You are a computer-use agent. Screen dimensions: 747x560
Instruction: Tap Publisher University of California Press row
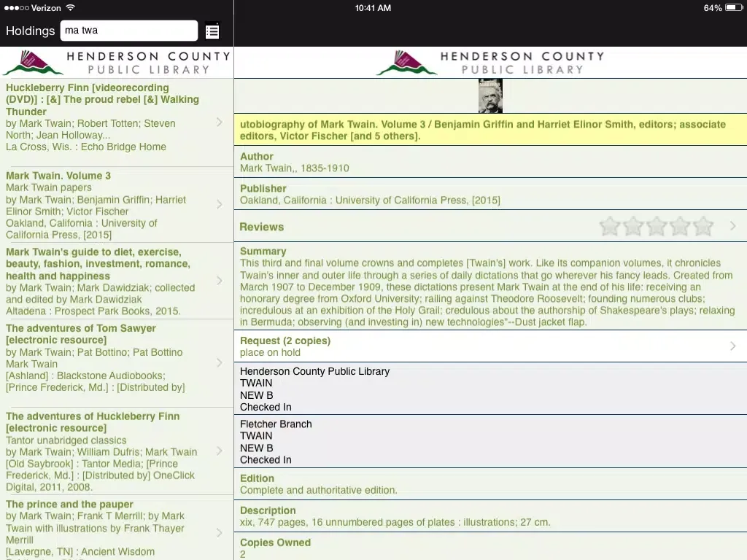click(x=490, y=194)
